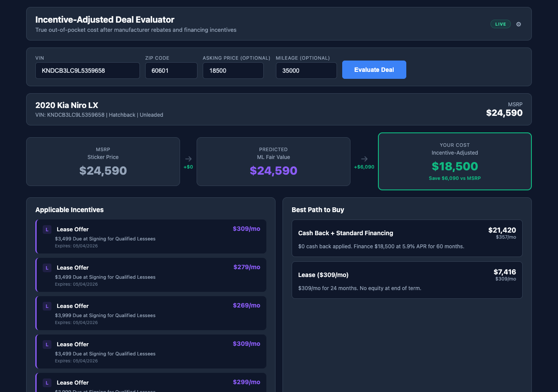Click the $18,500 incentive-adjusted cost
The width and height of the screenshot is (558, 392).
[x=455, y=166]
